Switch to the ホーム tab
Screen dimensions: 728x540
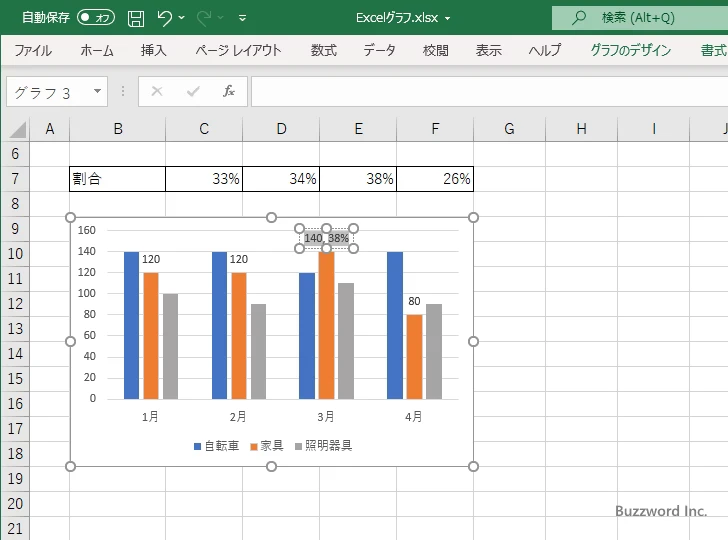[97, 50]
